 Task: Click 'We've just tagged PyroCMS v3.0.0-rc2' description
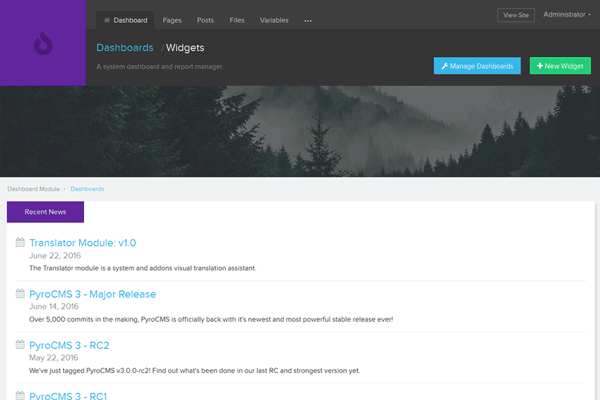pyautogui.click(x=195, y=371)
